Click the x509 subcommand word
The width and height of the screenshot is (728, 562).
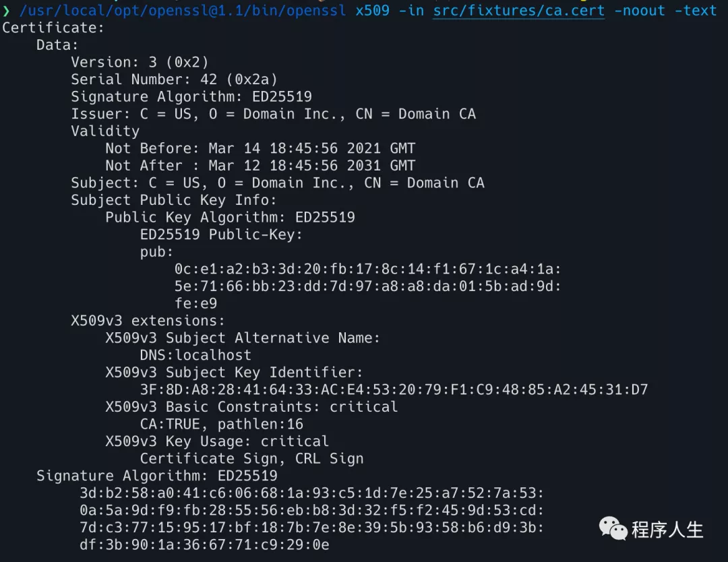point(373,10)
